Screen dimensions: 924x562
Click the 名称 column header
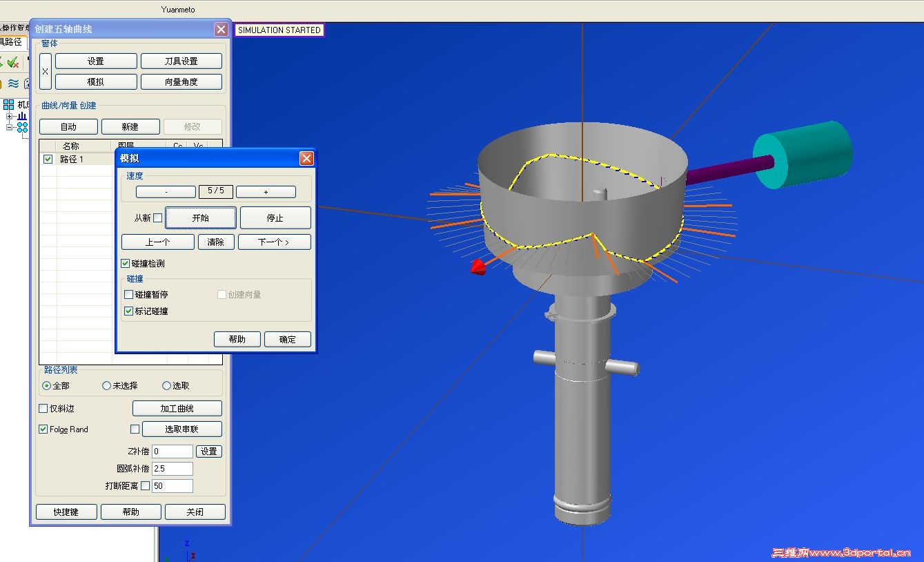tap(71, 146)
